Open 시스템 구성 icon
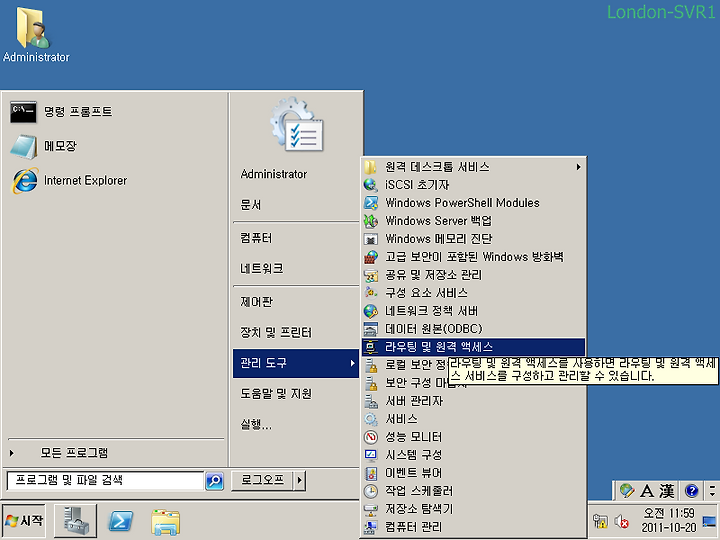720x540 pixels. click(371, 455)
